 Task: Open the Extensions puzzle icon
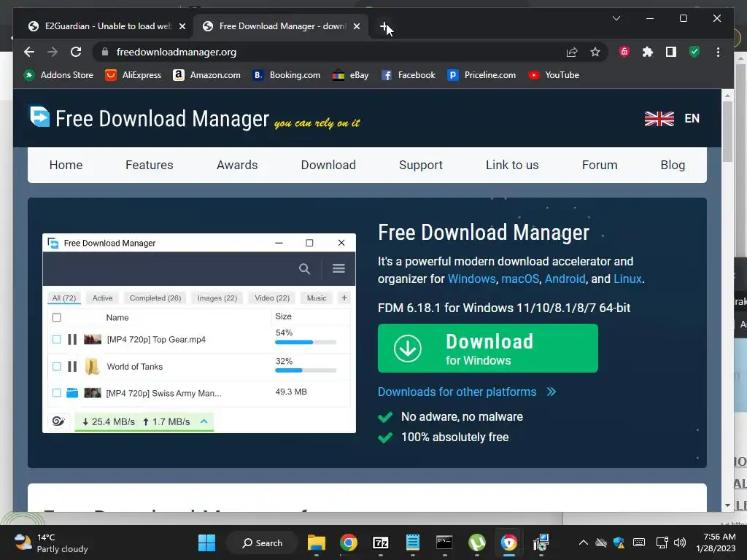click(648, 52)
